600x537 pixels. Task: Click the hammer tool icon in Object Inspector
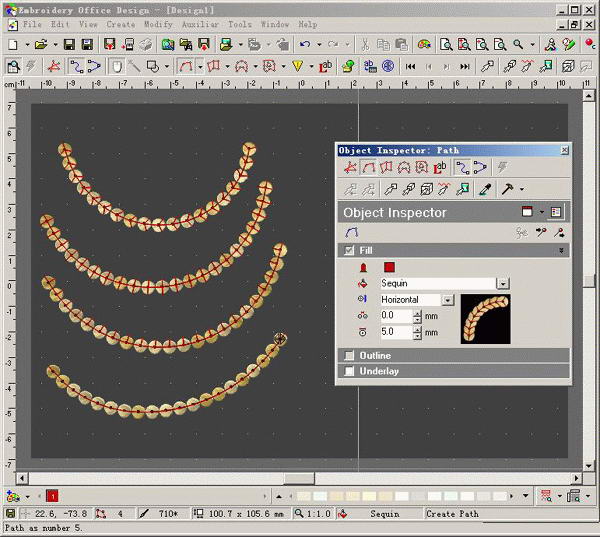coord(507,189)
